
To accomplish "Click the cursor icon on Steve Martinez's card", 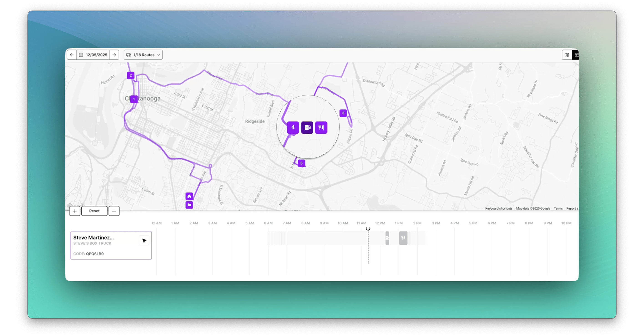I will (x=144, y=241).
